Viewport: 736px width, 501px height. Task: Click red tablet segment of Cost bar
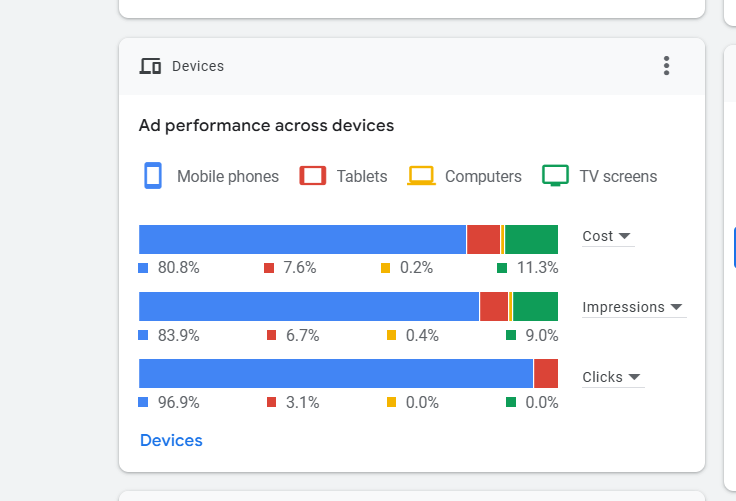coord(483,240)
